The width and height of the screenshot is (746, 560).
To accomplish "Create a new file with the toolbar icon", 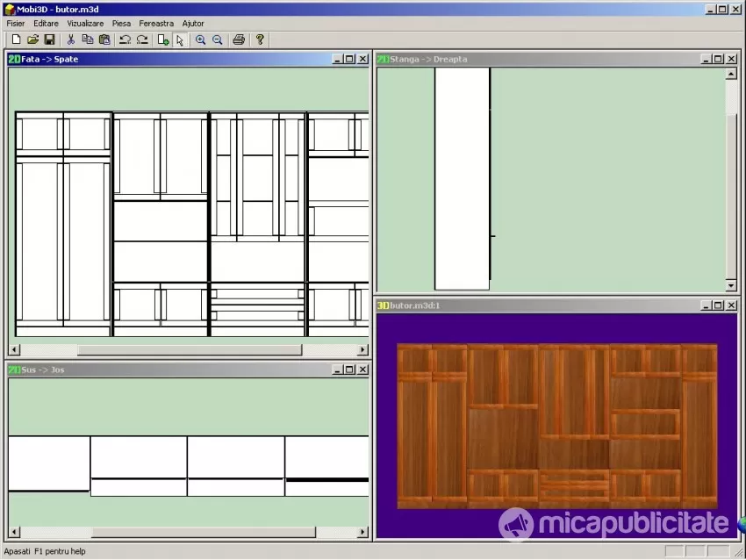I will (16, 39).
